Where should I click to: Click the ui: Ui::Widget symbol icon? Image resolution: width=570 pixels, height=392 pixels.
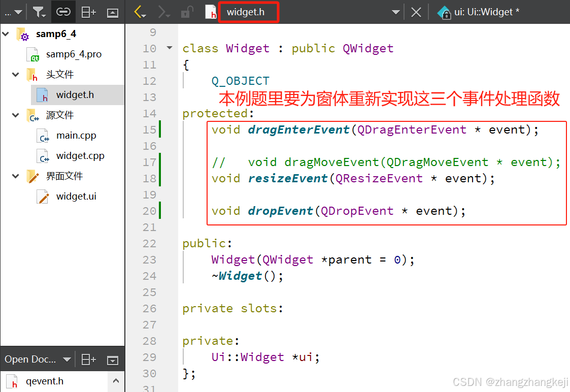[444, 12]
